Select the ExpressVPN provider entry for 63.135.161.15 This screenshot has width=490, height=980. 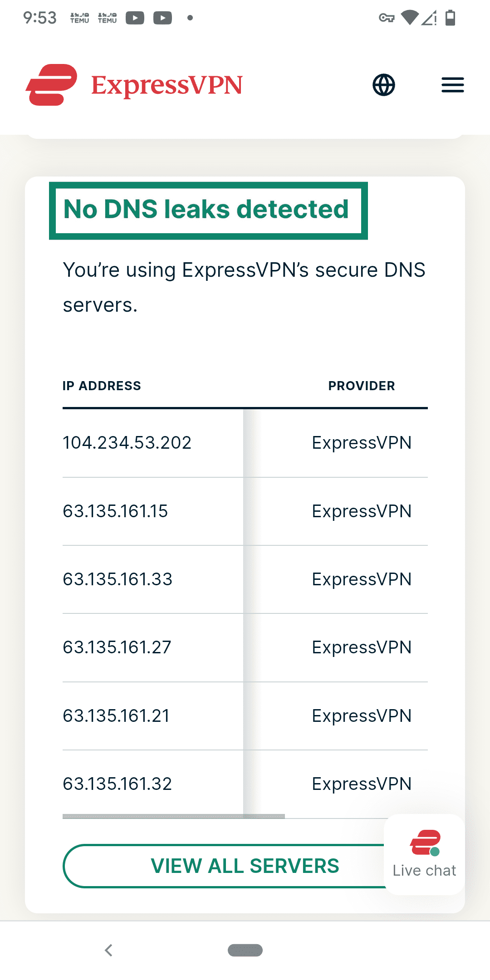(362, 511)
